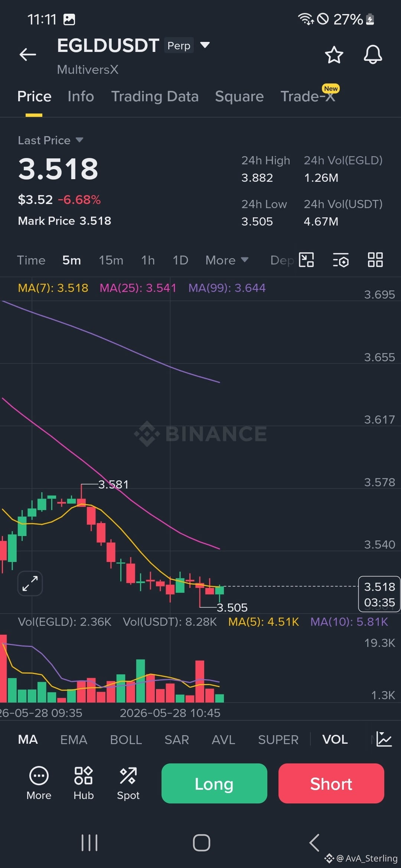Open chart settings icon
The height and width of the screenshot is (868, 401).
pos(341,260)
